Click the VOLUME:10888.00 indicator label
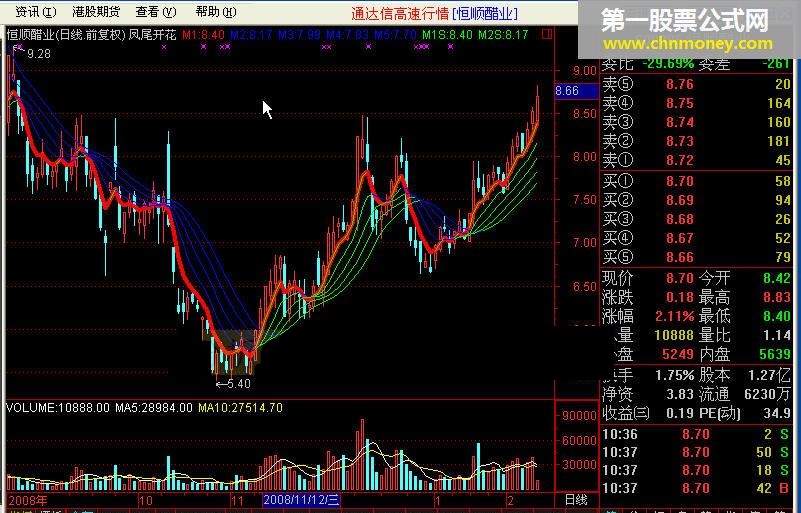This screenshot has width=801, height=513. coord(58,408)
